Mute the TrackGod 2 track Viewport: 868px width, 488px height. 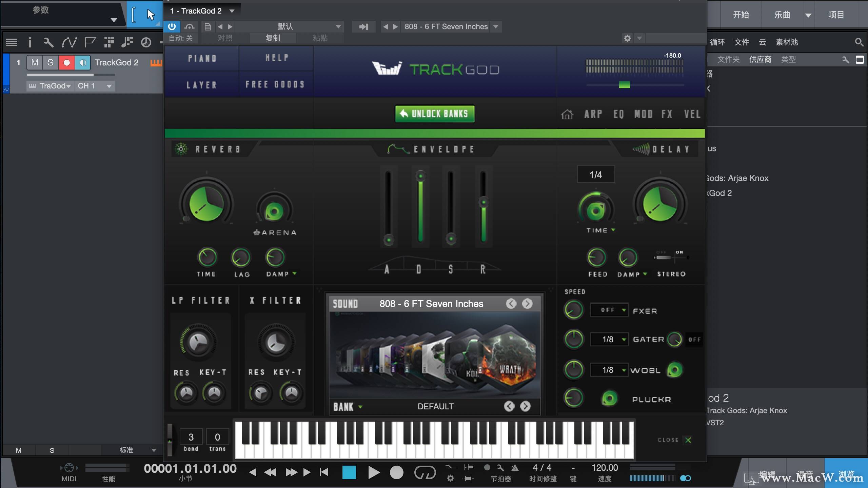tap(35, 62)
